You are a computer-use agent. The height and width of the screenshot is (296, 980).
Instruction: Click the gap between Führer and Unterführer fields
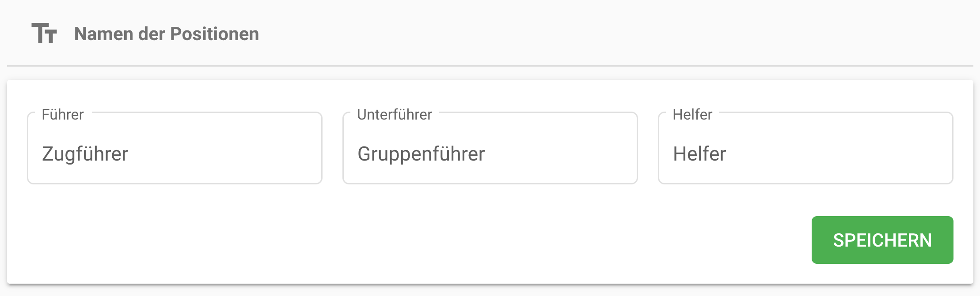coord(332,148)
